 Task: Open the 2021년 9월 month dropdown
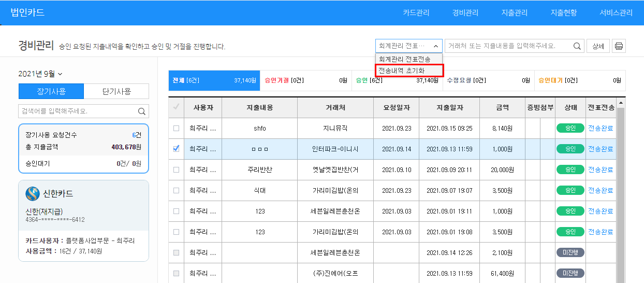[x=40, y=74]
